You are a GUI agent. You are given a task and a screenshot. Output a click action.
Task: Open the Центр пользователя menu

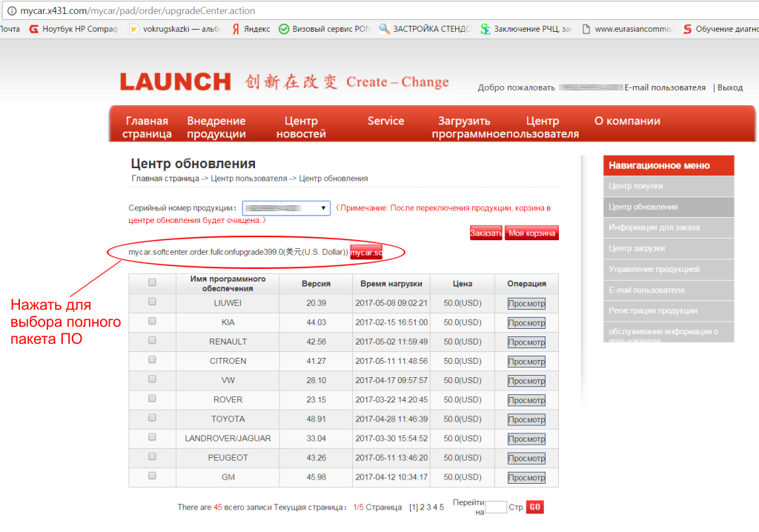[543, 127]
